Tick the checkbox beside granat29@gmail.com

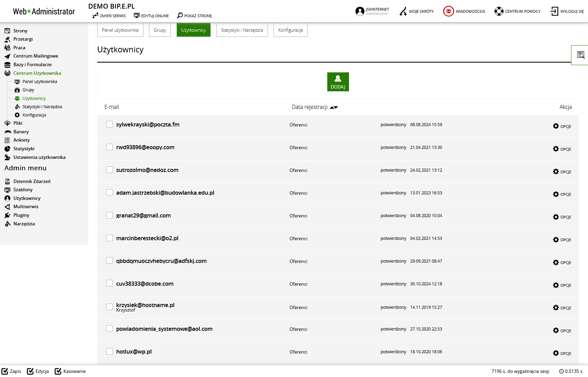tap(109, 215)
